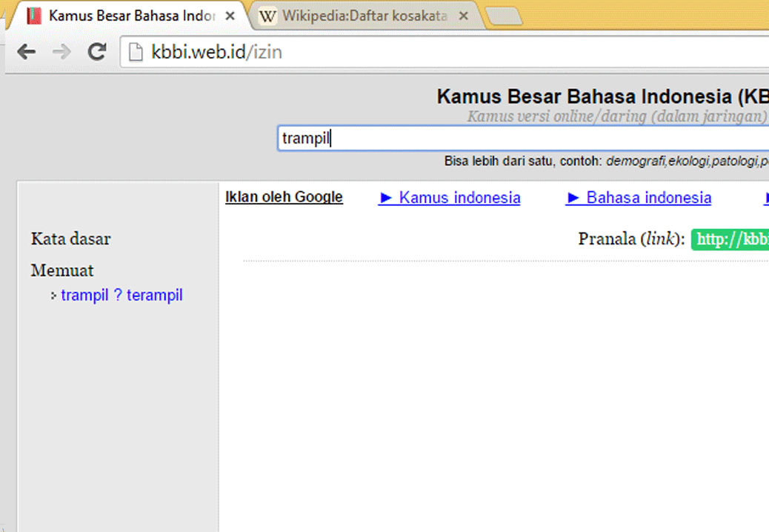The width and height of the screenshot is (769, 532).
Task: Open the trampil ? terampil entry
Action: pos(121,295)
